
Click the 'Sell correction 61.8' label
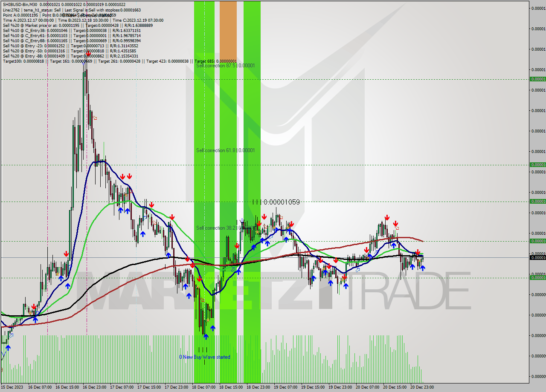tap(225, 150)
